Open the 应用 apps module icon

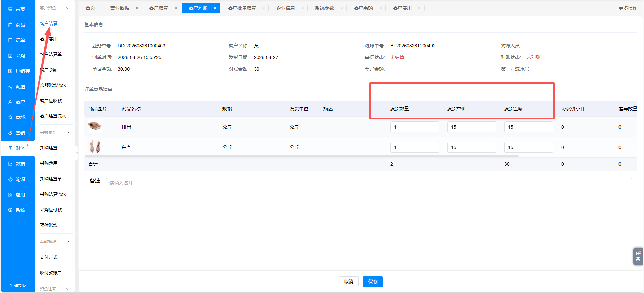(x=10, y=195)
